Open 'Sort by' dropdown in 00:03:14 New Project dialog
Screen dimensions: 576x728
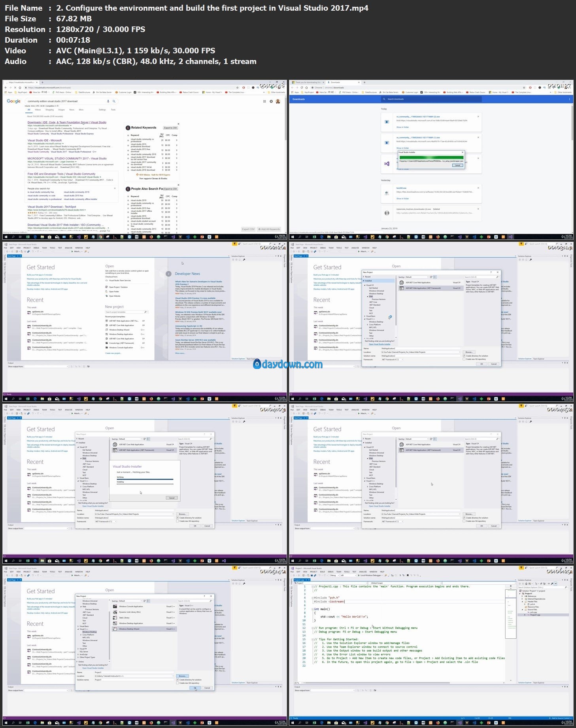(x=416, y=277)
